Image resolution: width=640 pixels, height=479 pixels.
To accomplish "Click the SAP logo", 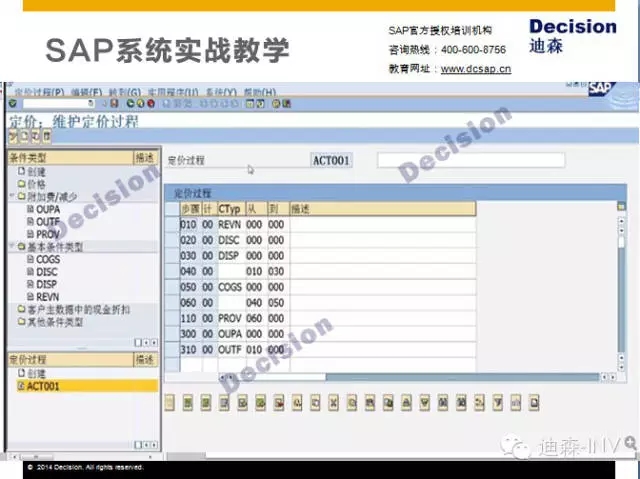I will point(602,89).
